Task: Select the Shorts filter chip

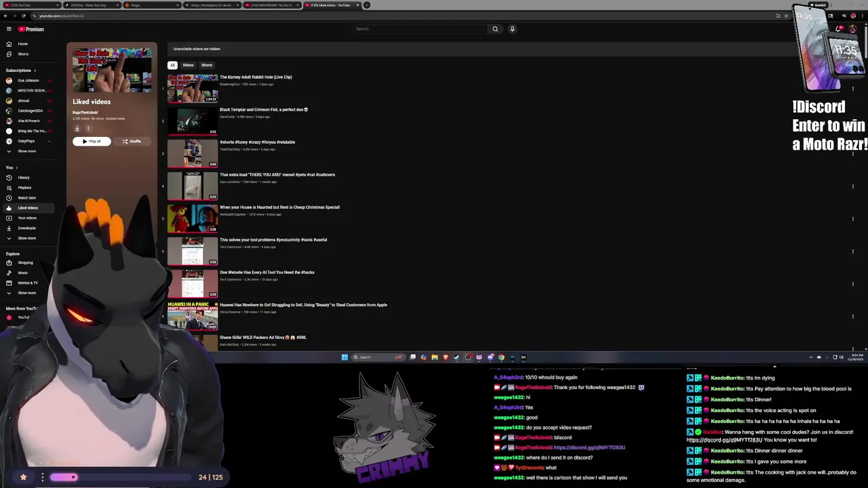Action: (207, 65)
